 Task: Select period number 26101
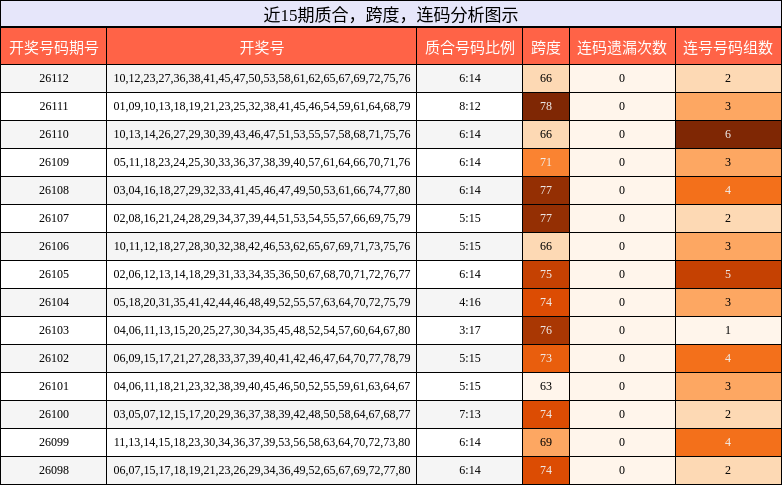[53, 386]
